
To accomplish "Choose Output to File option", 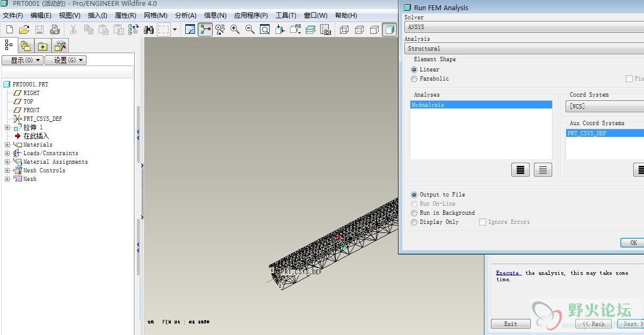I will point(414,194).
